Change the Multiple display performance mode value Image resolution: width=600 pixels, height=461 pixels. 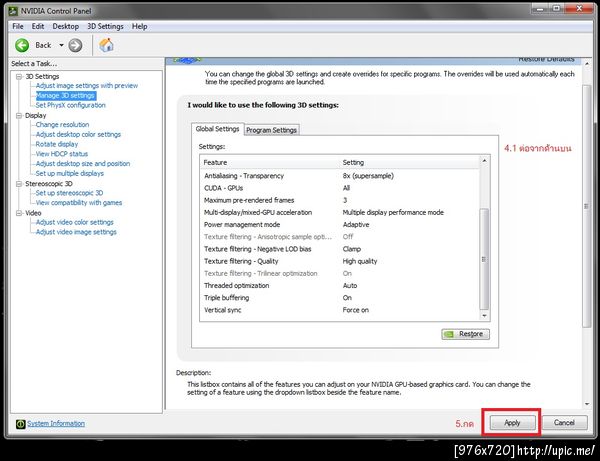click(393, 213)
